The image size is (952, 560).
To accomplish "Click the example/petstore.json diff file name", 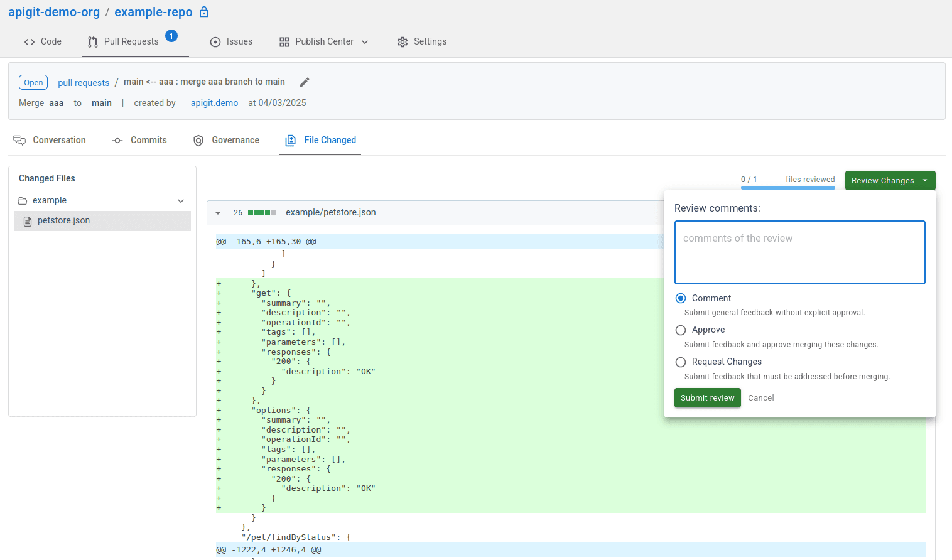I will coord(331,213).
